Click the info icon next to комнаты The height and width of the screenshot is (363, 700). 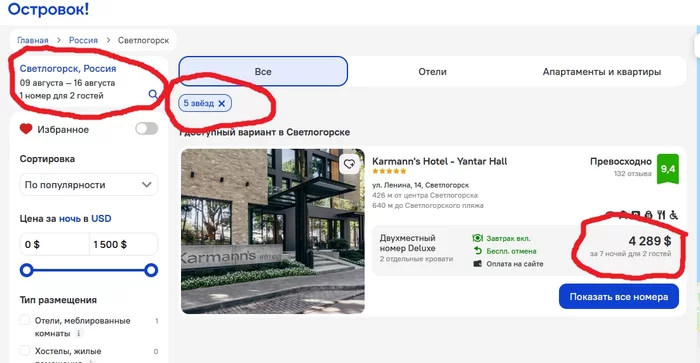tap(79, 333)
